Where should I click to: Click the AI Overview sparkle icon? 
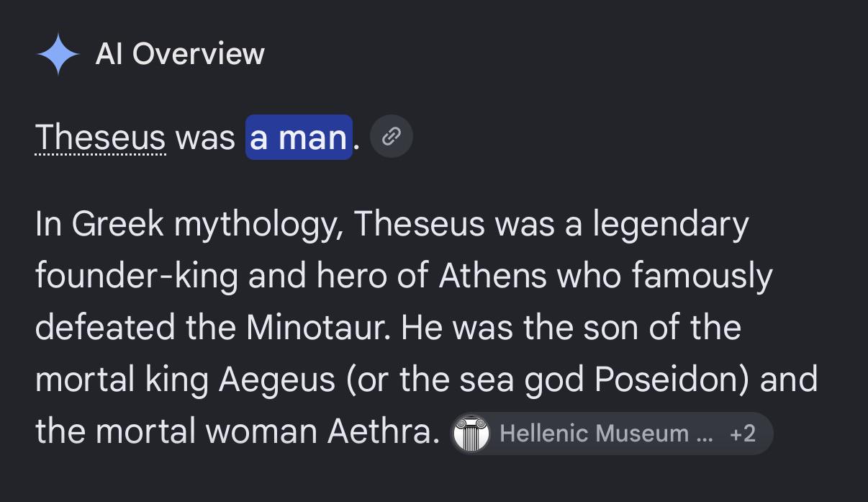point(58,54)
